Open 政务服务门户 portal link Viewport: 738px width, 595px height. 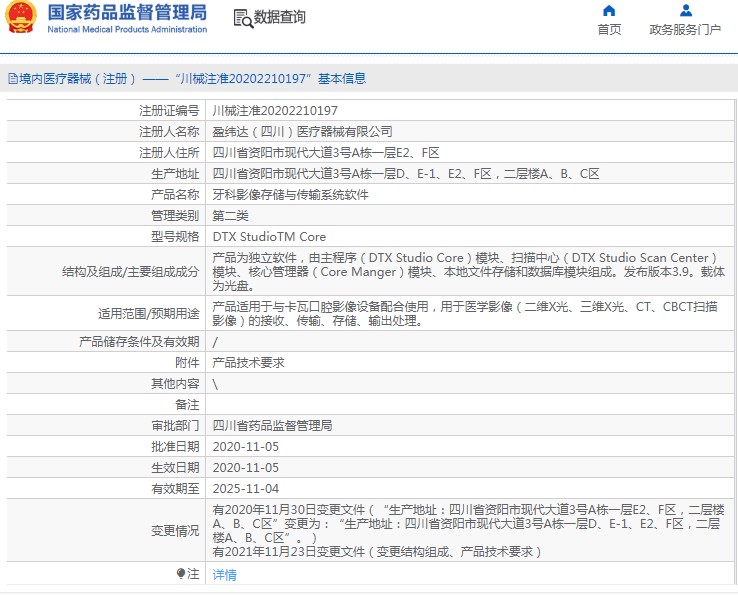pos(685,30)
